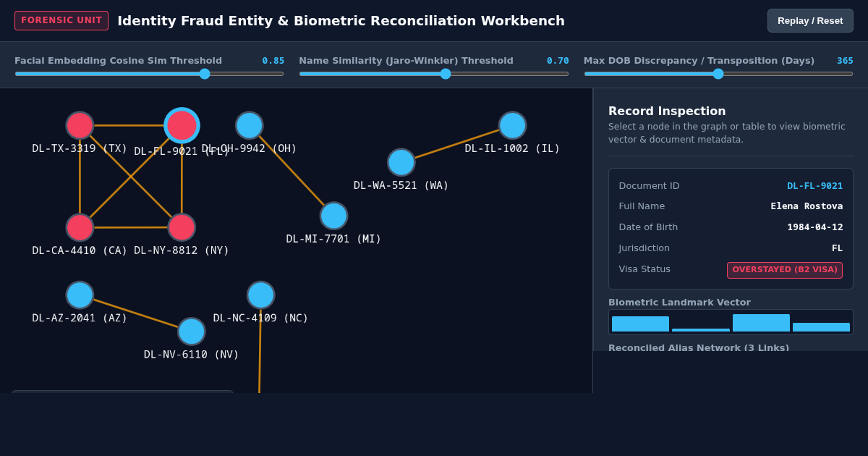Click the facial threshold value 0.85
The width and height of the screenshot is (868, 456).
point(273,61)
